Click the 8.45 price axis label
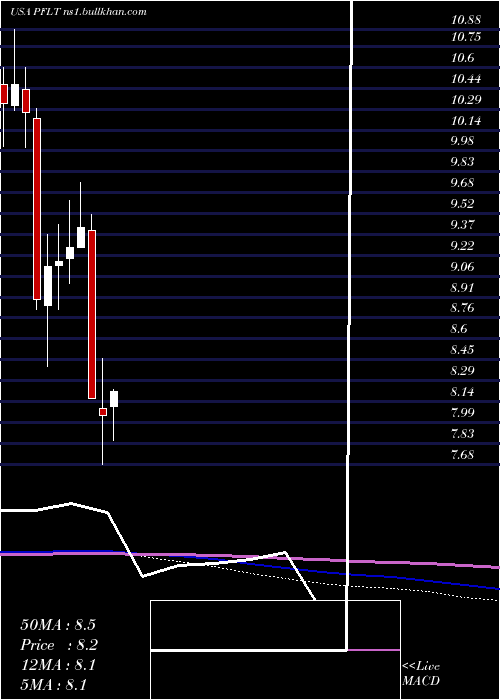Screen dimensions: 500x700 point(462,350)
